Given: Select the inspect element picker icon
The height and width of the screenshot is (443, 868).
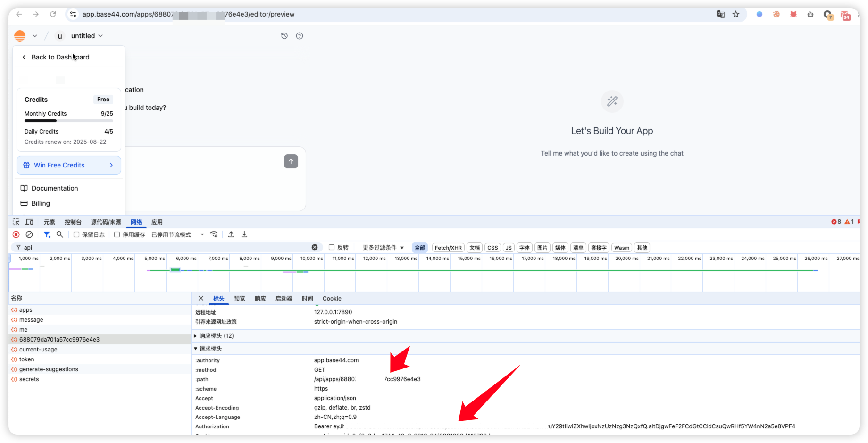Looking at the screenshot, I should tap(16, 222).
